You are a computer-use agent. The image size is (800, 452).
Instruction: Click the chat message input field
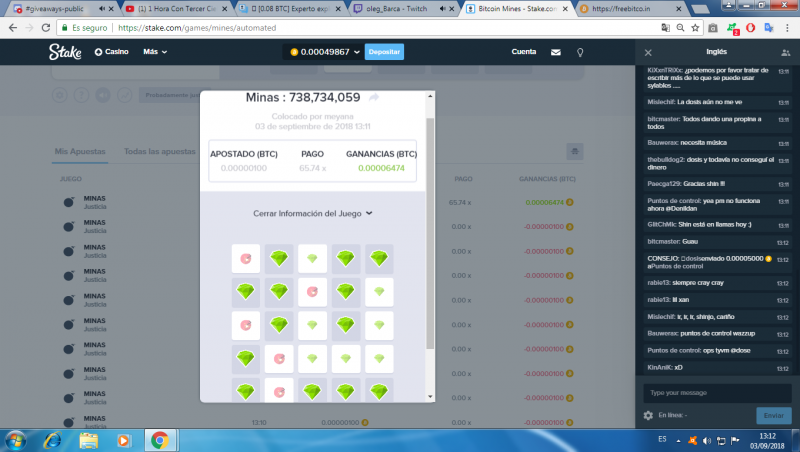(x=717, y=392)
